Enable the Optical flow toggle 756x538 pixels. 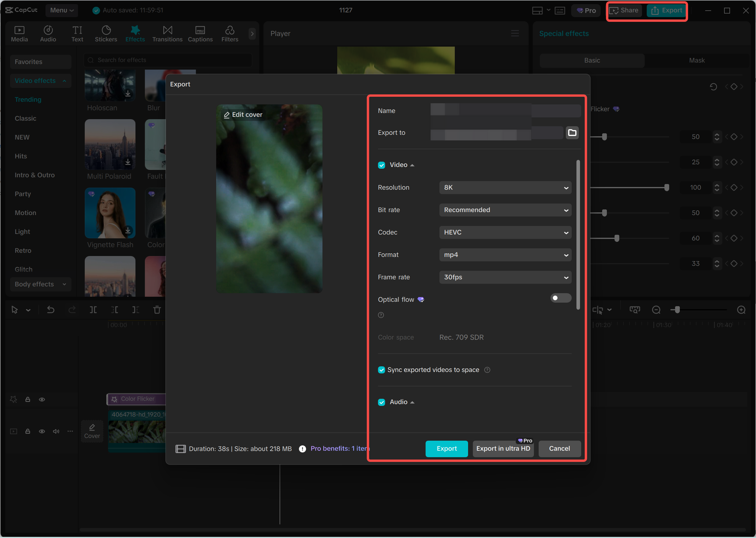tap(561, 298)
